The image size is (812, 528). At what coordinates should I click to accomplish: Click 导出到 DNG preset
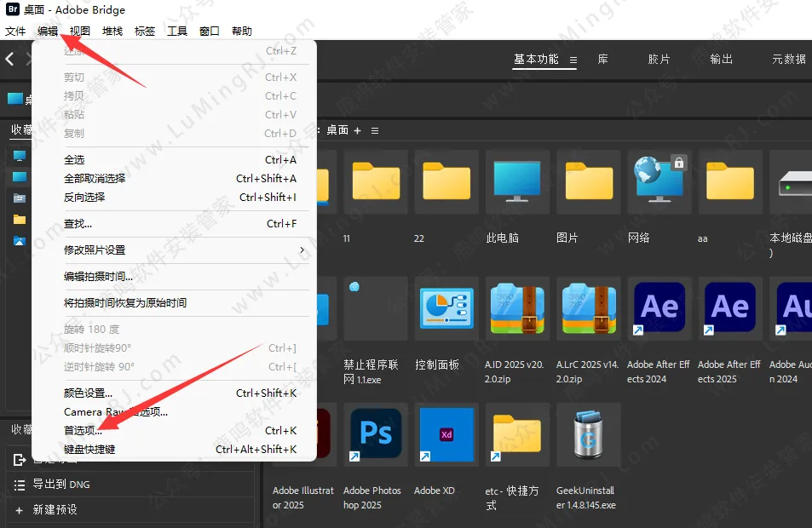click(x=60, y=485)
